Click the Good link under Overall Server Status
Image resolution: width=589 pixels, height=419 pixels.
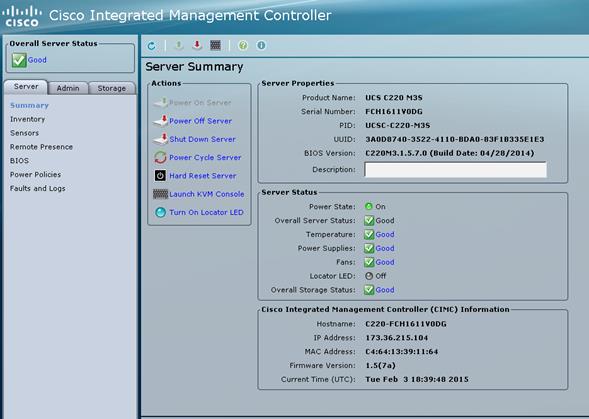click(37, 60)
